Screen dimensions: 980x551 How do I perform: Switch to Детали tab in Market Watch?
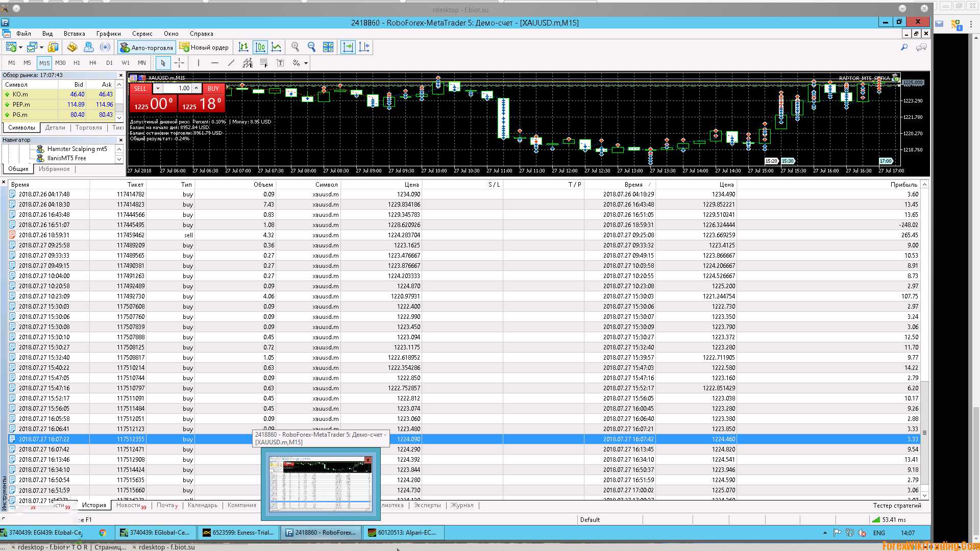pos(55,128)
